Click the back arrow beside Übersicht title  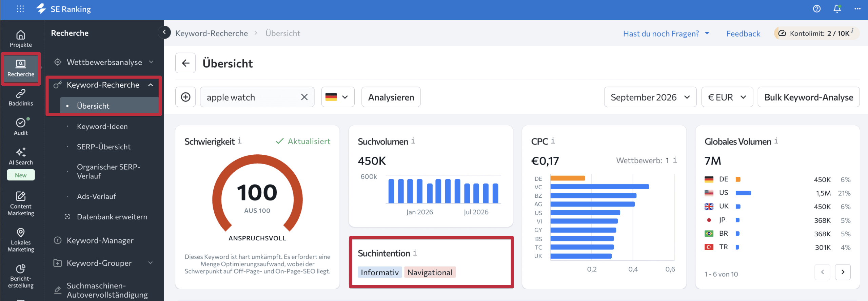pos(185,63)
